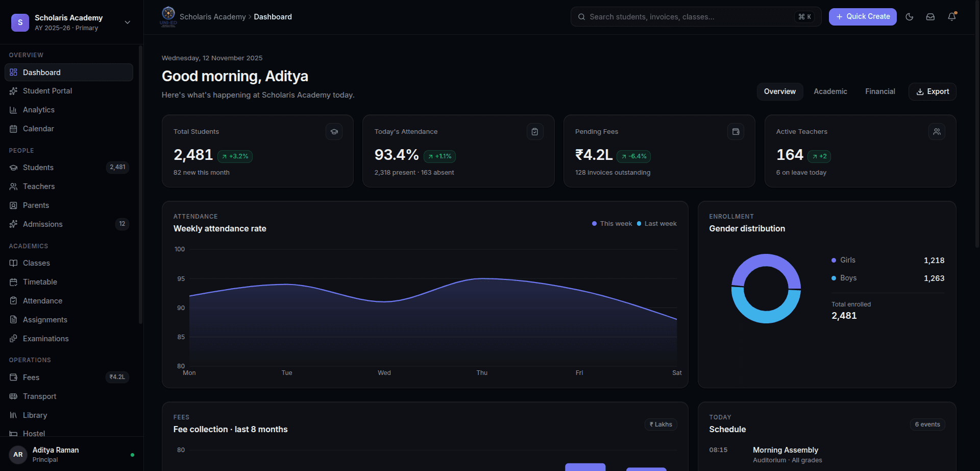Click the 128 invoices outstanding text
980x471 pixels.
tap(612, 173)
